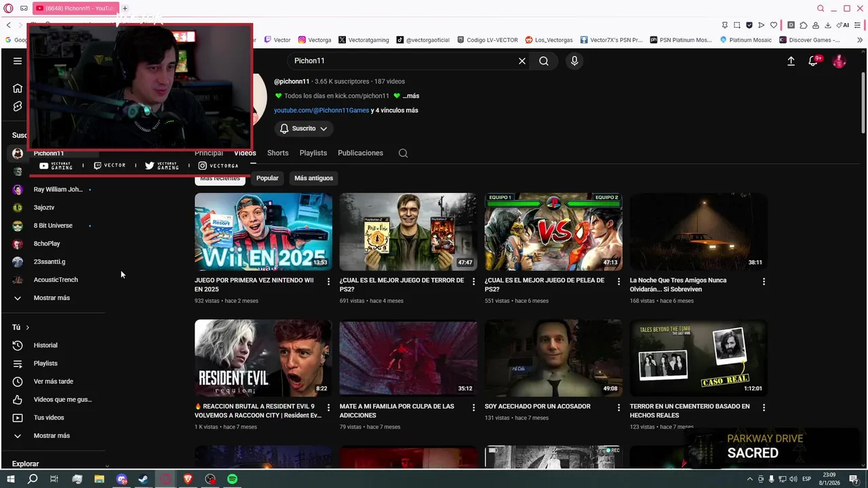
Task: Open the Create upload icon
Action: tap(791, 61)
